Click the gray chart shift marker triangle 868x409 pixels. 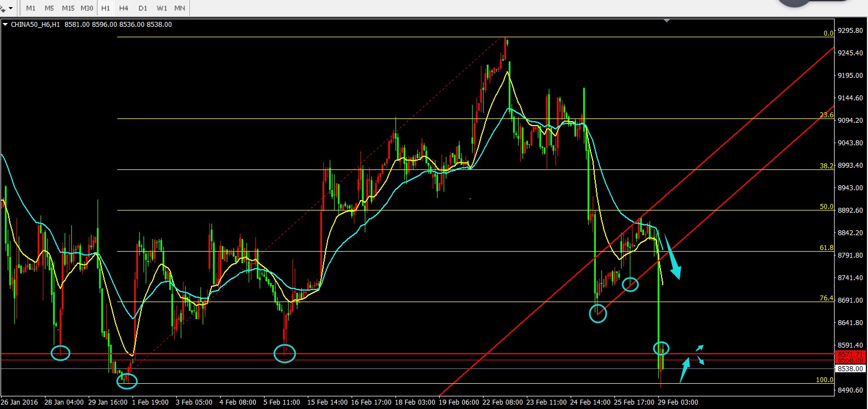click(x=666, y=21)
